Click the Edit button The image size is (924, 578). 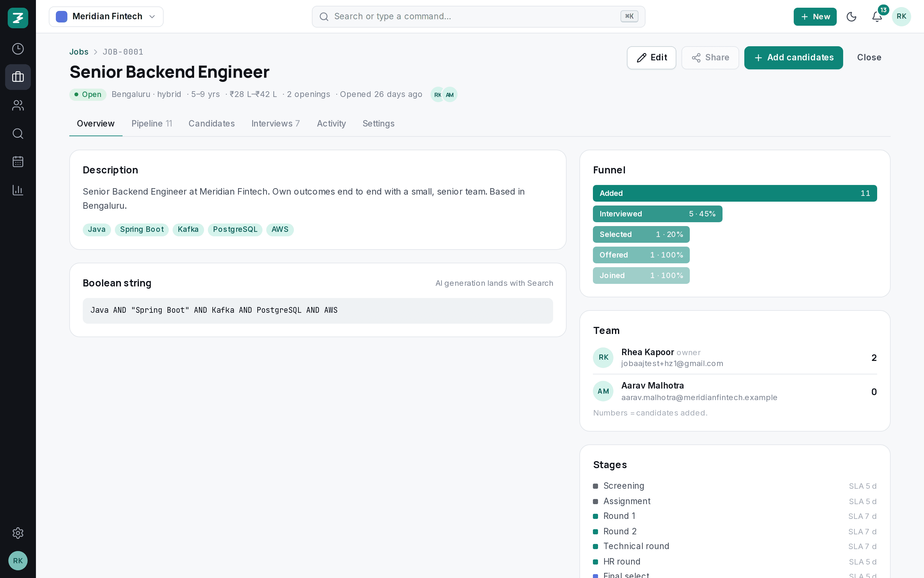tap(651, 58)
